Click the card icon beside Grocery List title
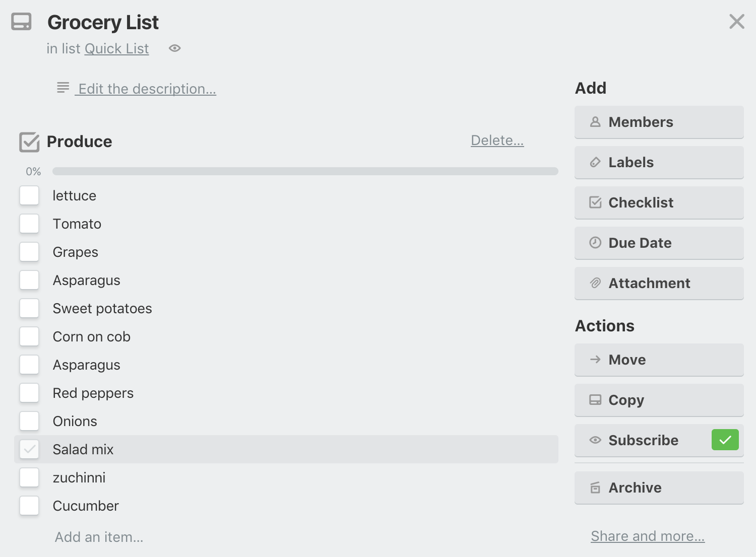756x557 pixels. 21,22
